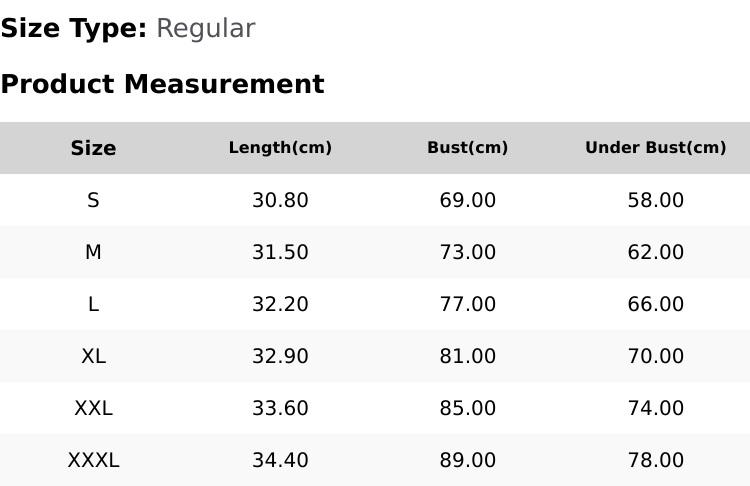Click the Bust(cm) column header

click(468, 148)
